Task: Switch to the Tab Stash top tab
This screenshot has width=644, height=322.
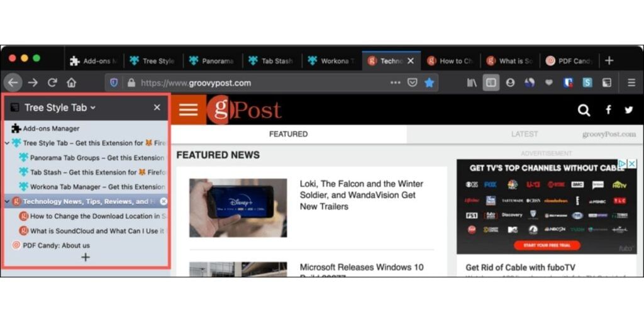Action: pos(272,61)
